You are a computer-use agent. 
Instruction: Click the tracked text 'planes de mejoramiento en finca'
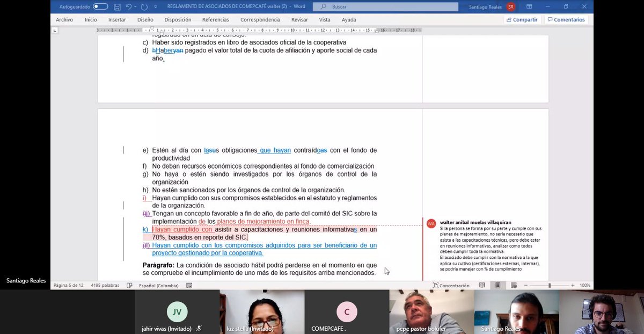(x=264, y=221)
